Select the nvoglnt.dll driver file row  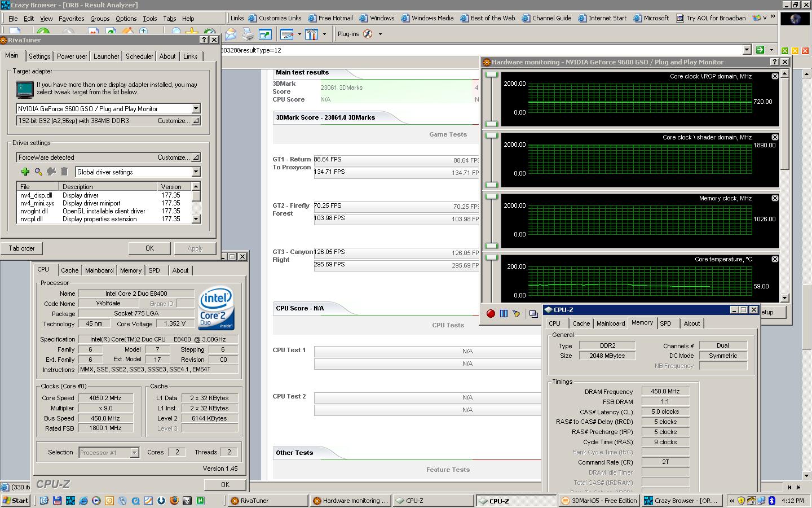(104, 211)
